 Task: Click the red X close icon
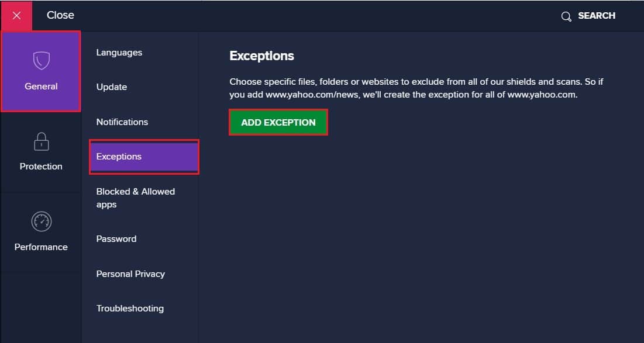(x=16, y=16)
